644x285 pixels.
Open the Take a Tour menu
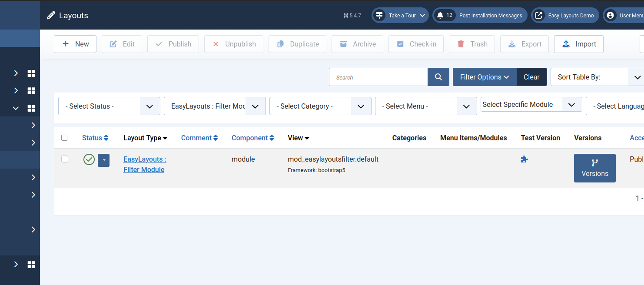400,15
